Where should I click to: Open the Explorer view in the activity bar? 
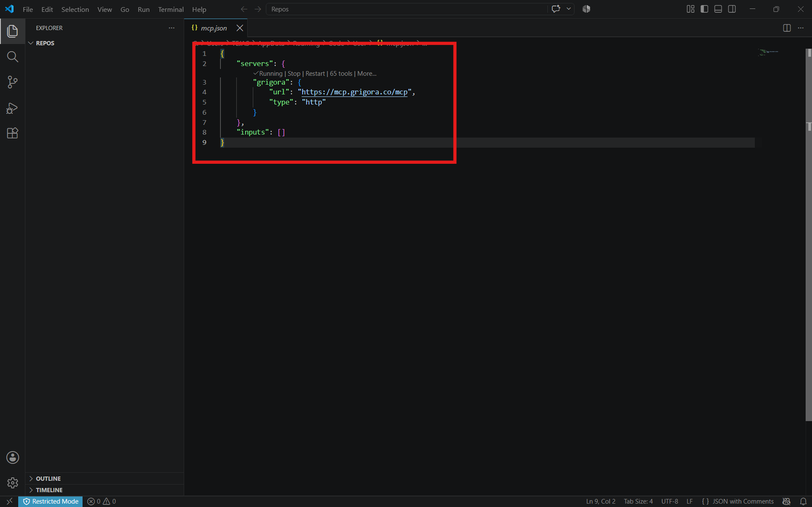tap(12, 31)
